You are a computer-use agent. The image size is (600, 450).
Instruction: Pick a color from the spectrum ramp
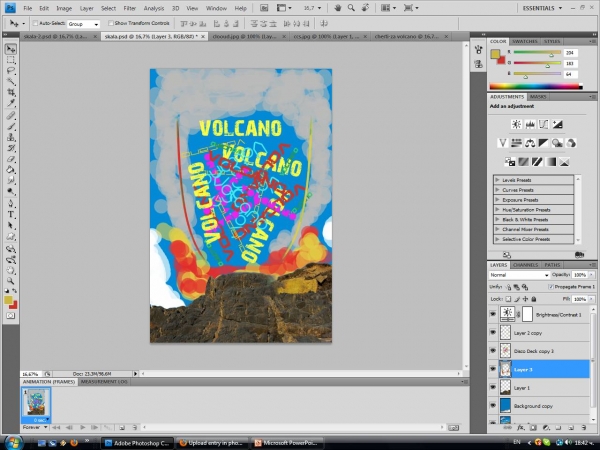tap(536, 86)
